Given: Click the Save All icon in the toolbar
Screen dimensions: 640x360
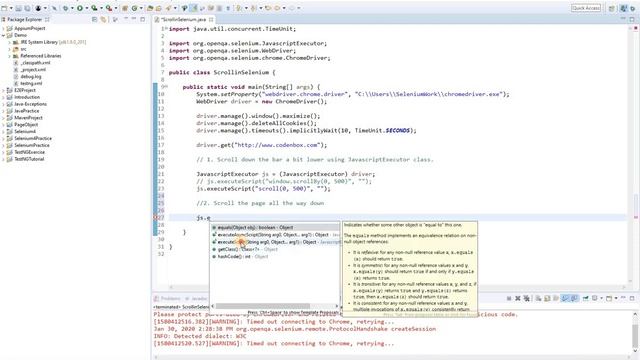Looking at the screenshot, I should (x=27, y=8).
